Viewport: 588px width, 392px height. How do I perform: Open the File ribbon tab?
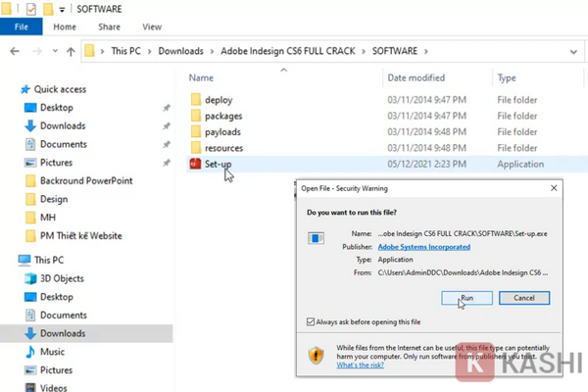(22, 27)
